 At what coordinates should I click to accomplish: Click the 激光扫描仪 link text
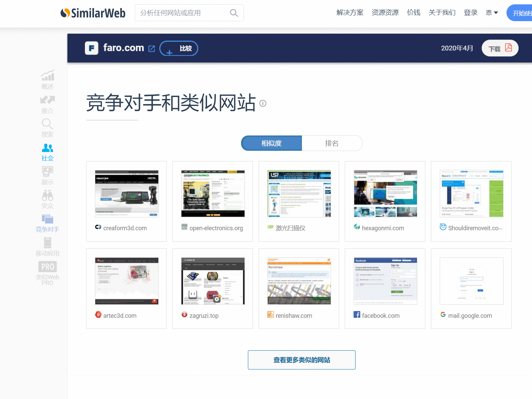[290, 228]
